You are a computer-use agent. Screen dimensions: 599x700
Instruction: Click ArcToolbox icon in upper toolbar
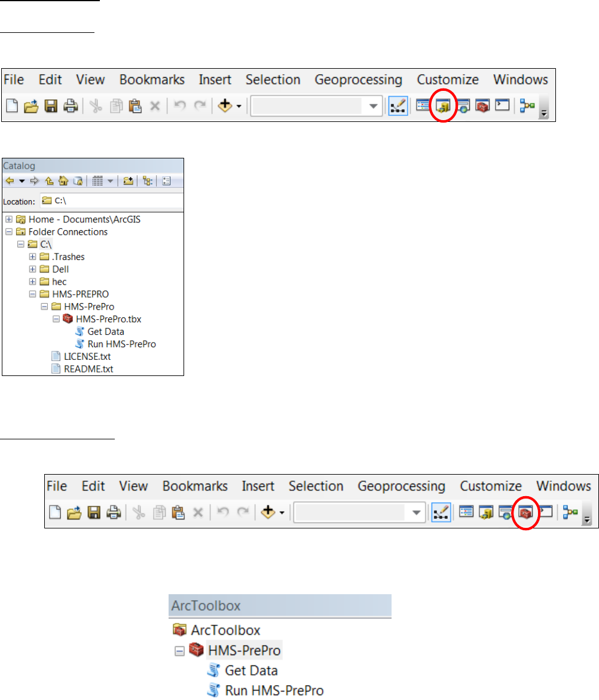point(482,106)
